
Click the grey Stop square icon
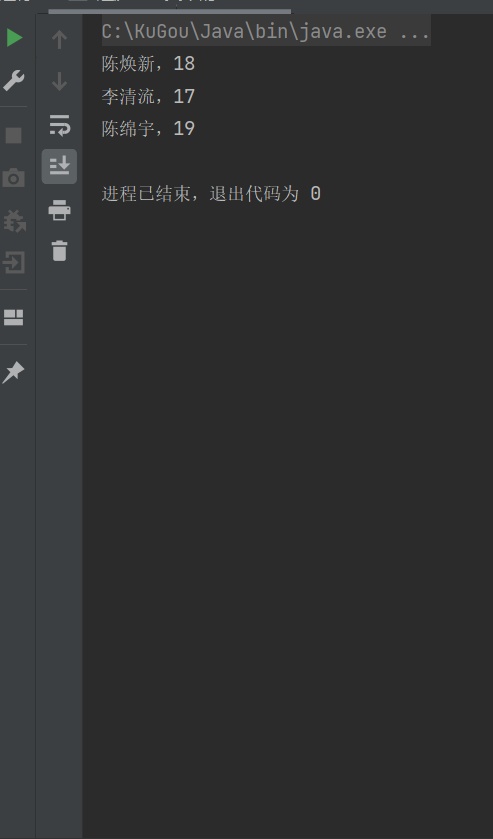coord(13,135)
